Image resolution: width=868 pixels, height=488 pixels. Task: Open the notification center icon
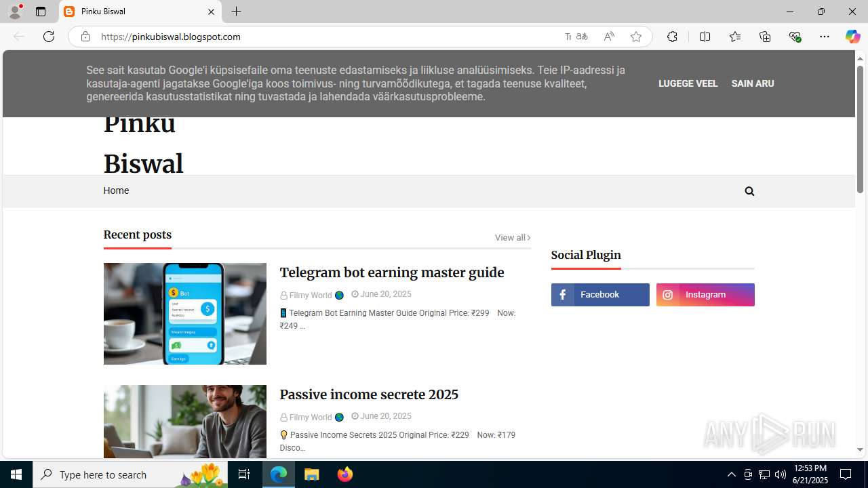(x=846, y=474)
